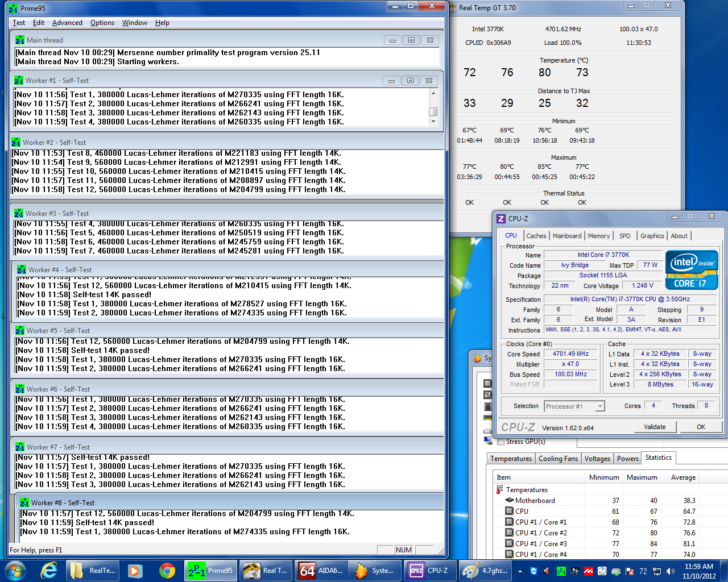The height and width of the screenshot is (582, 728).
Task: Click the OK button in CPU-Z
Action: (701, 427)
